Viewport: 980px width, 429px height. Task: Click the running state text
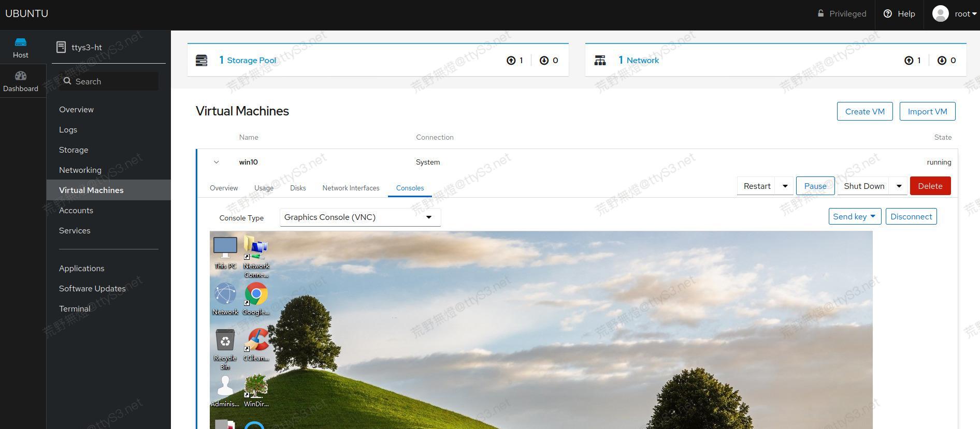tap(939, 162)
